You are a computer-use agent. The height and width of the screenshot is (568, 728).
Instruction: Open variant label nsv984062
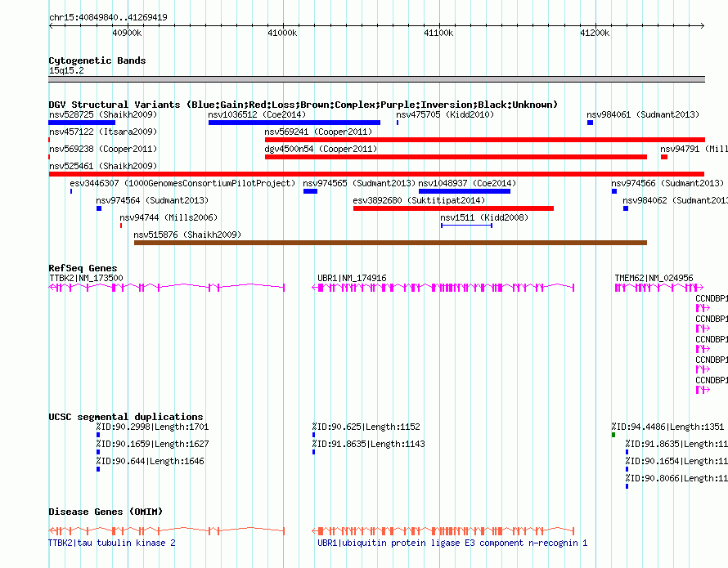click(675, 200)
